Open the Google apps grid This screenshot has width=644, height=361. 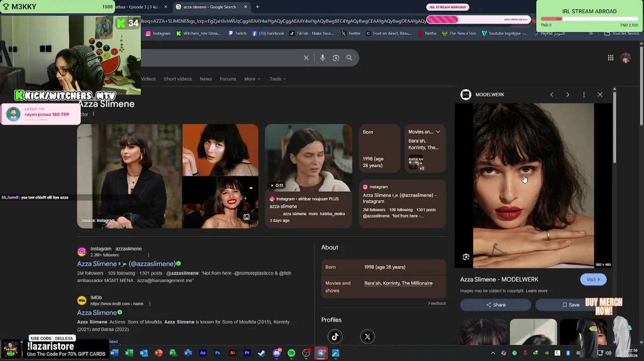[610, 58]
